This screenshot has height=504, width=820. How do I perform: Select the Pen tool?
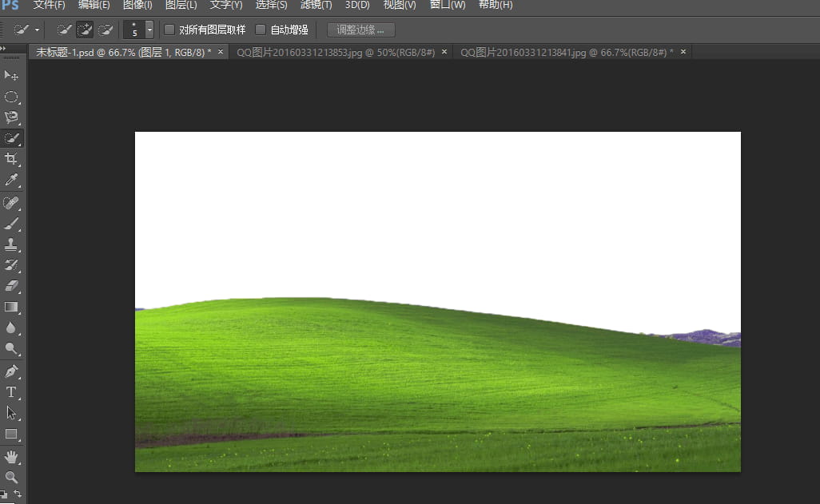click(11, 371)
